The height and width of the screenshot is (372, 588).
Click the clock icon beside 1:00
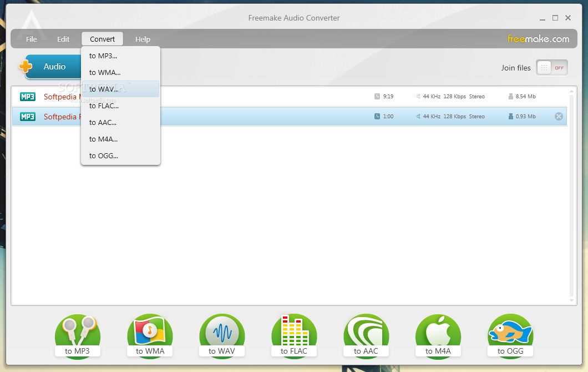[x=377, y=117]
